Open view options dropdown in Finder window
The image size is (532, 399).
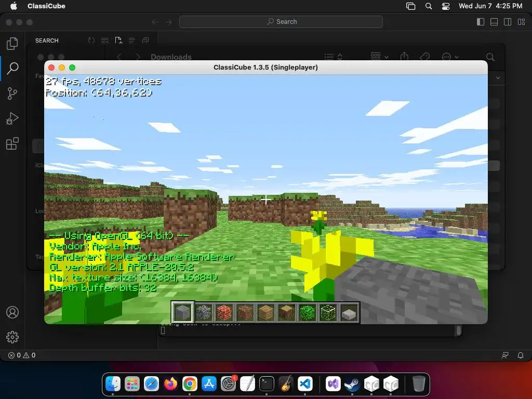tap(333, 57)
